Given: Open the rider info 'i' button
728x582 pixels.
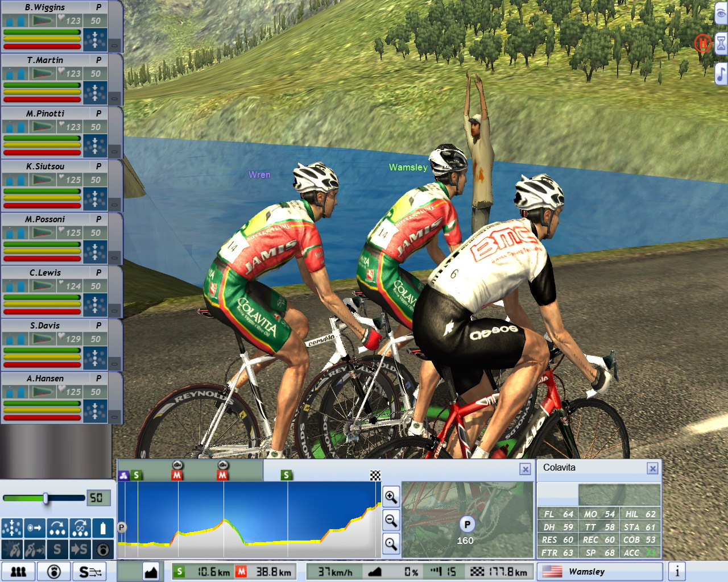Looking at the screenshot, I should coord(677,571).
